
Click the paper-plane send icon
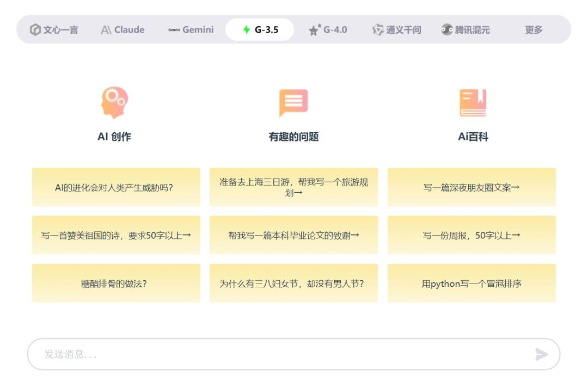point(541,355)
